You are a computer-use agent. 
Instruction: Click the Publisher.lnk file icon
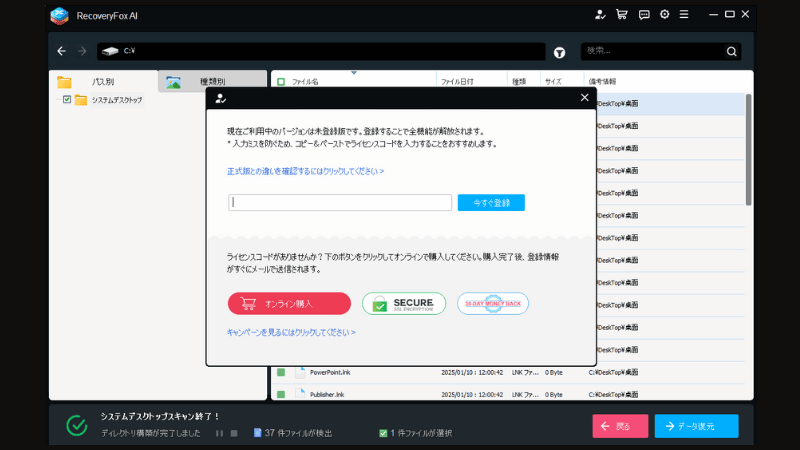pyautogui.click(x=300, y=394)
